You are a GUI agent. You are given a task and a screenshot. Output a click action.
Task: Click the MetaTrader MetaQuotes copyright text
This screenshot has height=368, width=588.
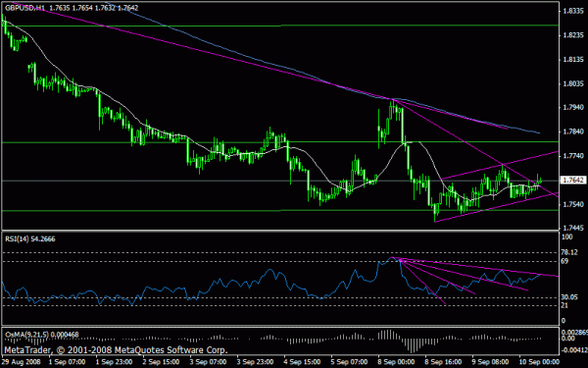coord(116,350)
